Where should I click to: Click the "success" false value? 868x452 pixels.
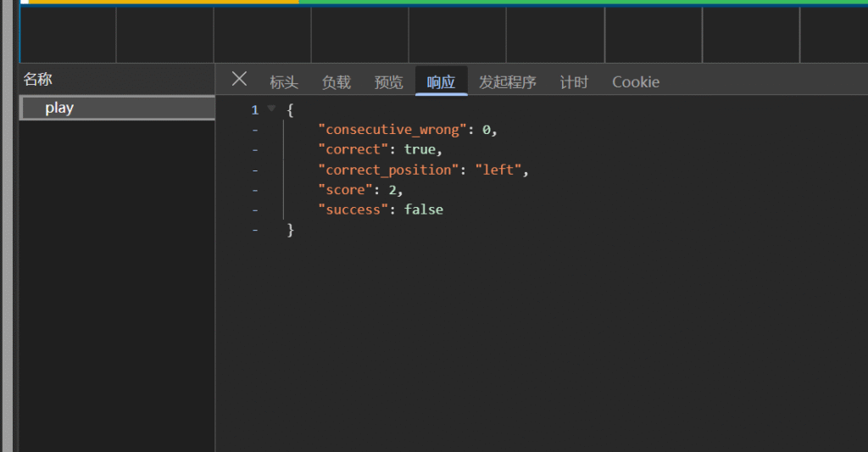[423, 209]
